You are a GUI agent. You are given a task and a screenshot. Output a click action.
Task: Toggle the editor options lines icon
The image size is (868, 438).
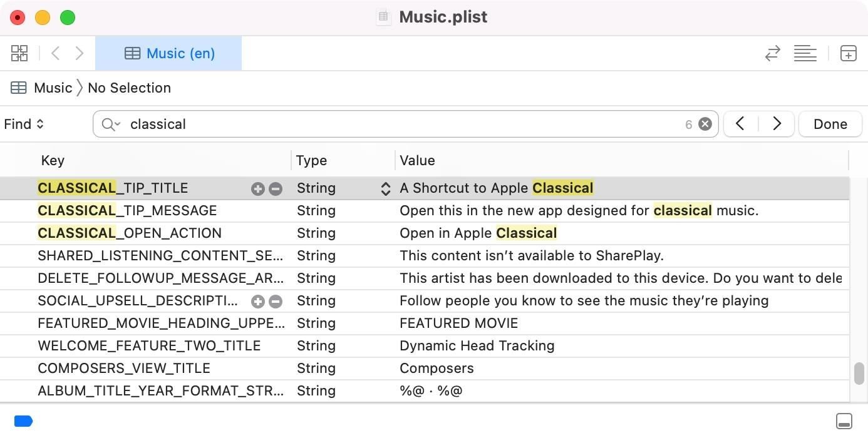tap(805, 53)
